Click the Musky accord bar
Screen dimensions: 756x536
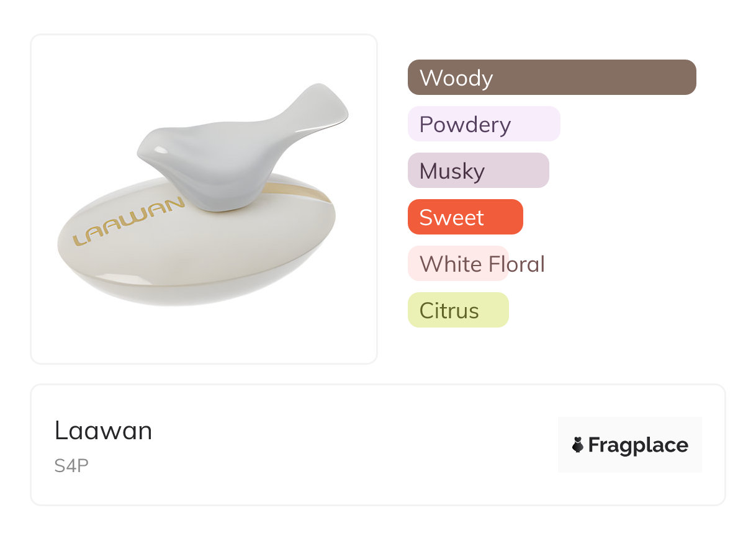(478, 171)
